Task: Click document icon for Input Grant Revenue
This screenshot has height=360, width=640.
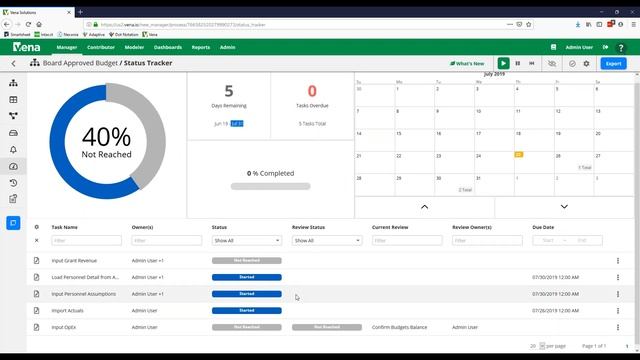Action: click(36, 260)
